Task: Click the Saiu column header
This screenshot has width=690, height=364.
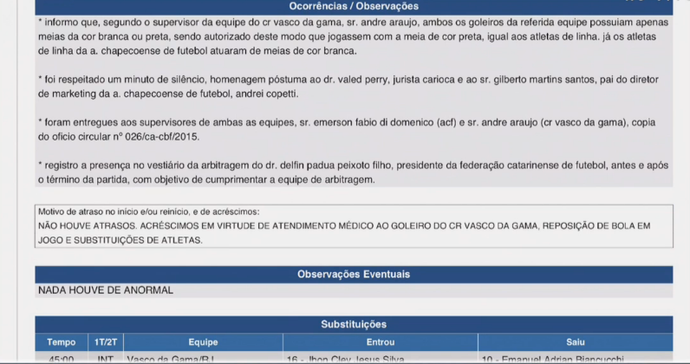Action: pos(575,342)
